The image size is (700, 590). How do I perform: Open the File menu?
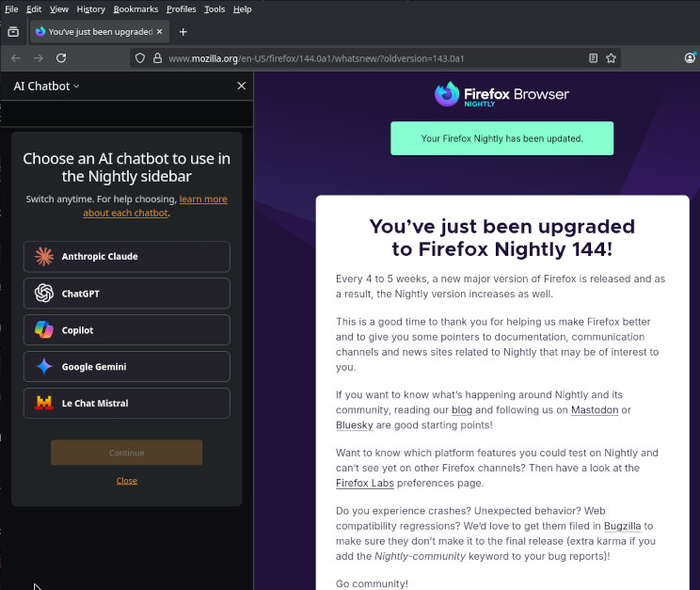point(11,8)
